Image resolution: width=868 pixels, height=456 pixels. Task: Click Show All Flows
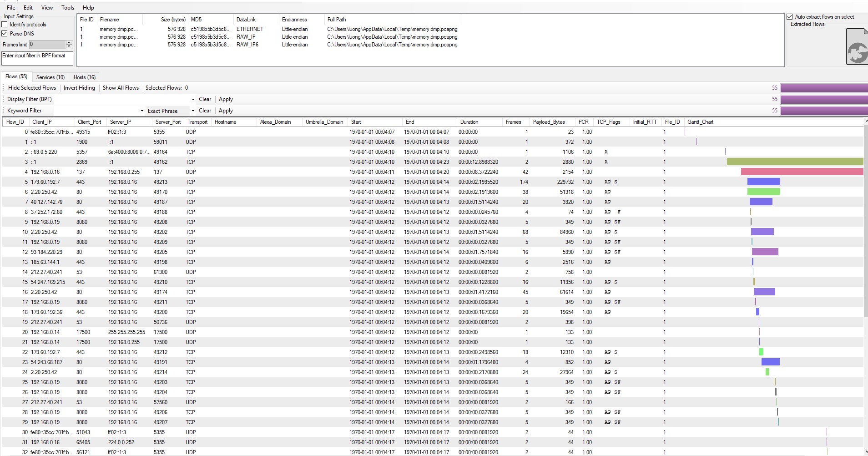pos(121,88)
